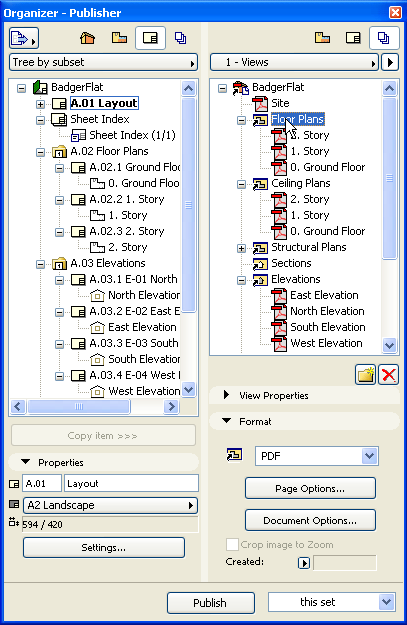Open the A2 Landscape master dropdown
407x625 pixels.
click(x=110, y=505)
